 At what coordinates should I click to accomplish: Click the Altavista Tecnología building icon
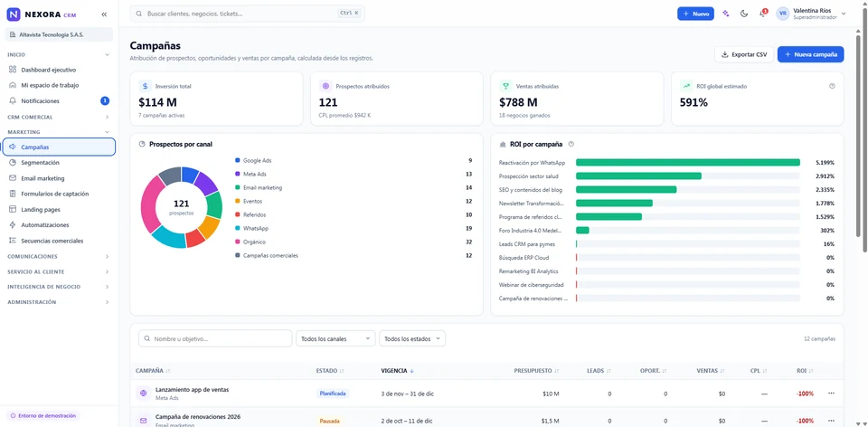pos(13,34)
